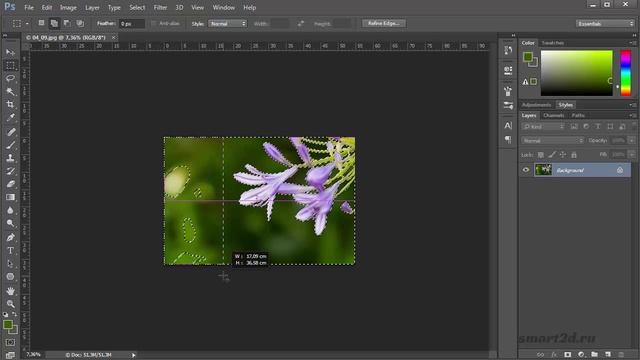Image resolution: width=640 pixels, height=360 pixels.
Task: Select the Lasso tool
Action: [11, 78]
